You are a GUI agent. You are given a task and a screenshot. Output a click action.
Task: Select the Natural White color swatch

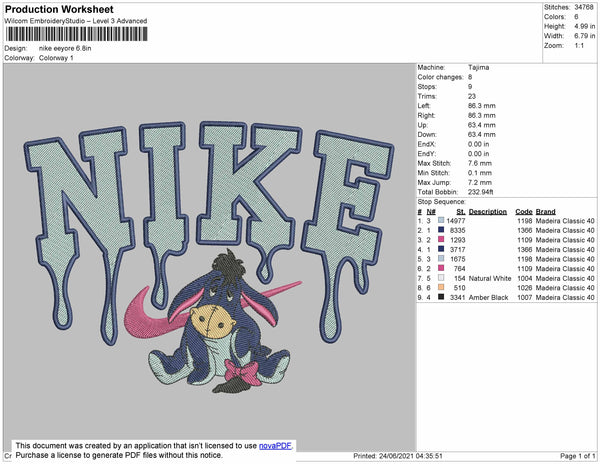(441, 278)
